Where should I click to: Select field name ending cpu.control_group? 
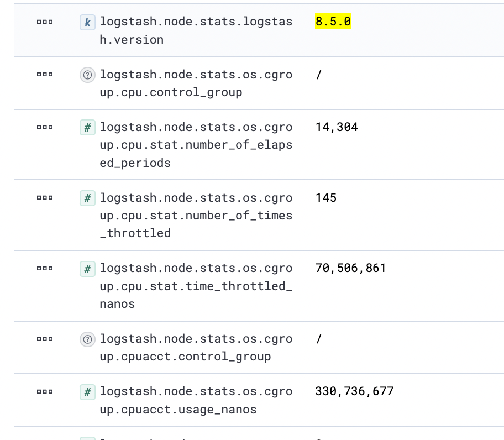196,83
